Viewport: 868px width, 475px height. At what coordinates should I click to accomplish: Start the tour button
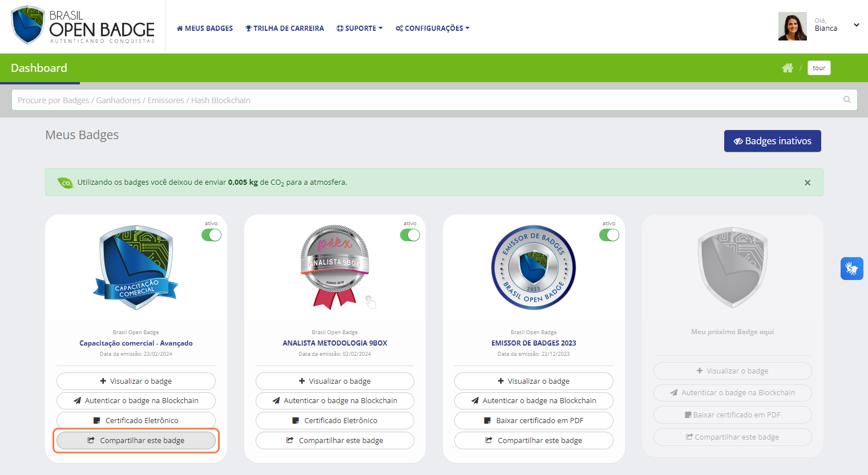(819, 68)
